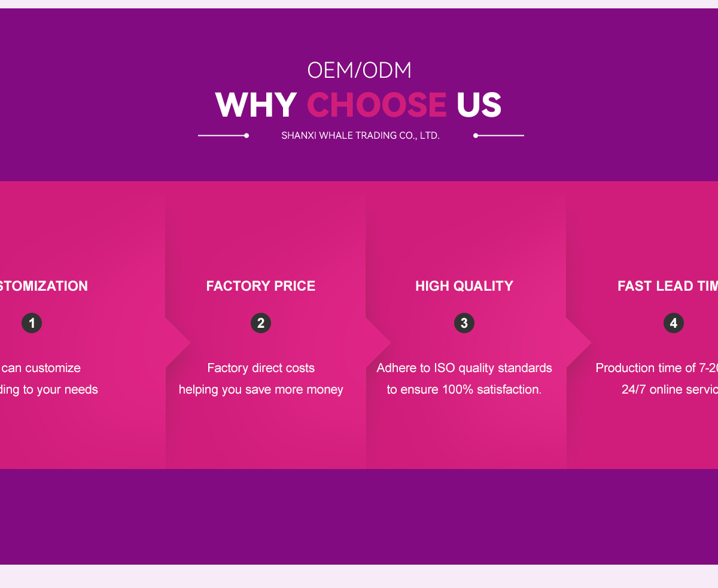
Task: Click the word WHY in the headline
Action: [x=256, y=105]
